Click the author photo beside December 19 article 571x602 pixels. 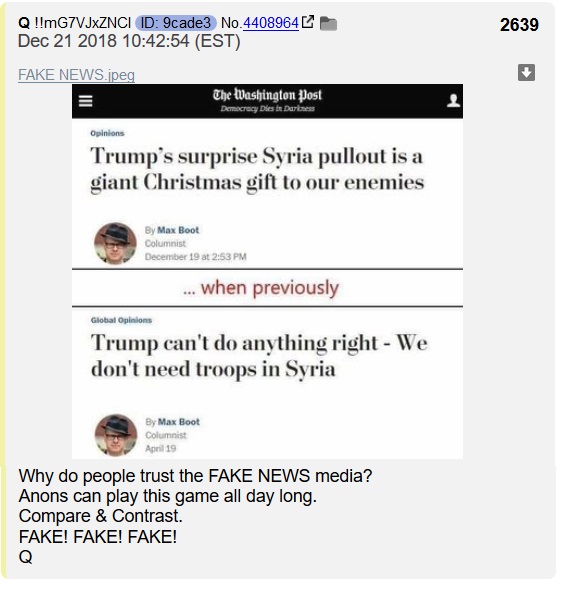[x=115, y=243]
